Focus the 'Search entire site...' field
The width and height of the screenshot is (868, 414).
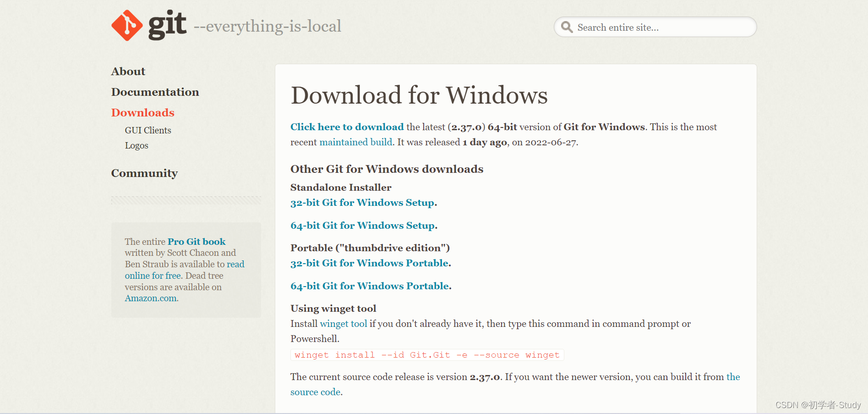pos(655,27)
